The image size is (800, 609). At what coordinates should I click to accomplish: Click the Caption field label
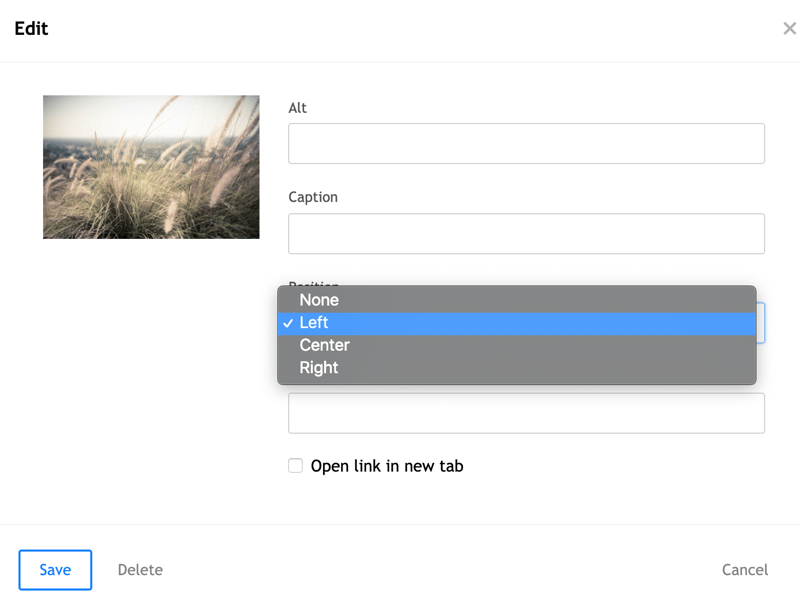pos(313,197)
